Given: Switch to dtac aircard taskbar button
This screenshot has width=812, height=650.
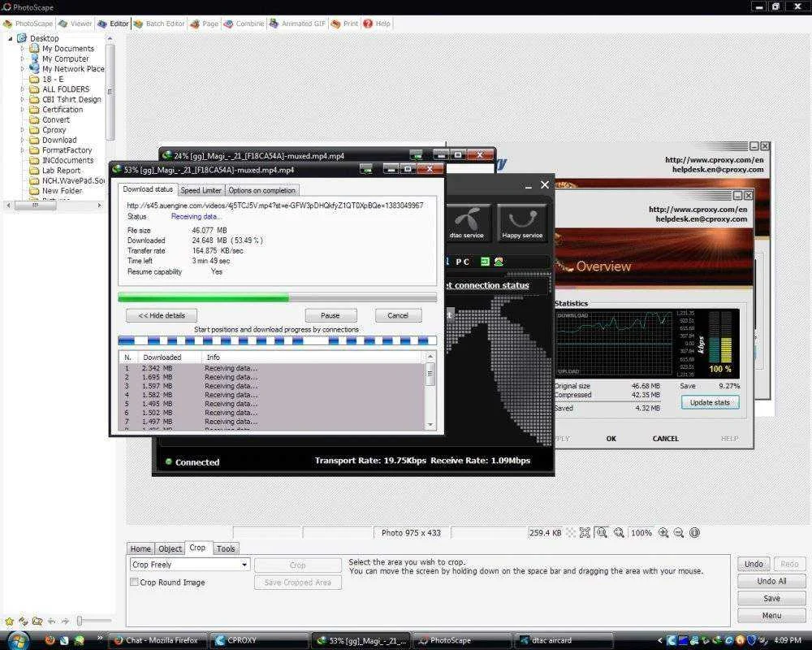Looking at the screenshot, I should tap(564, 641).
